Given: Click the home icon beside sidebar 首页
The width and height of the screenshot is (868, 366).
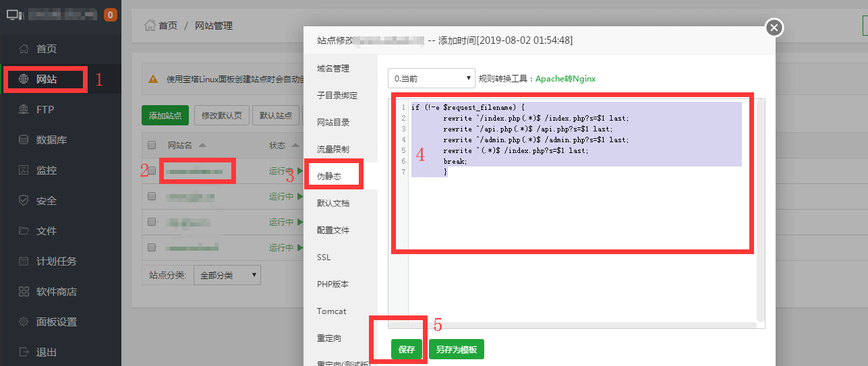Looking at the screenshot, I should [24, 49].
